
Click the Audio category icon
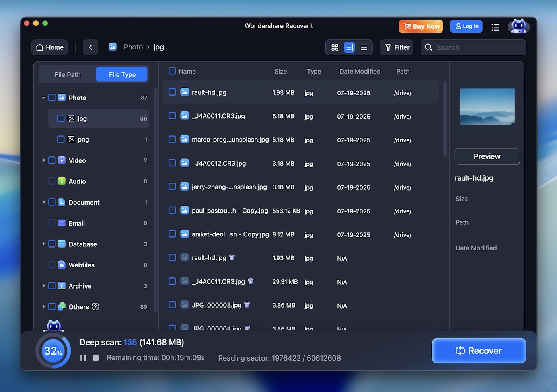(62, 181)
